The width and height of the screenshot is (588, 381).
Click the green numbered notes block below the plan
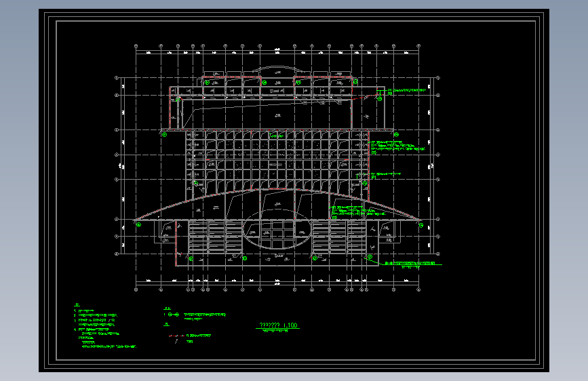coord(105,326)
